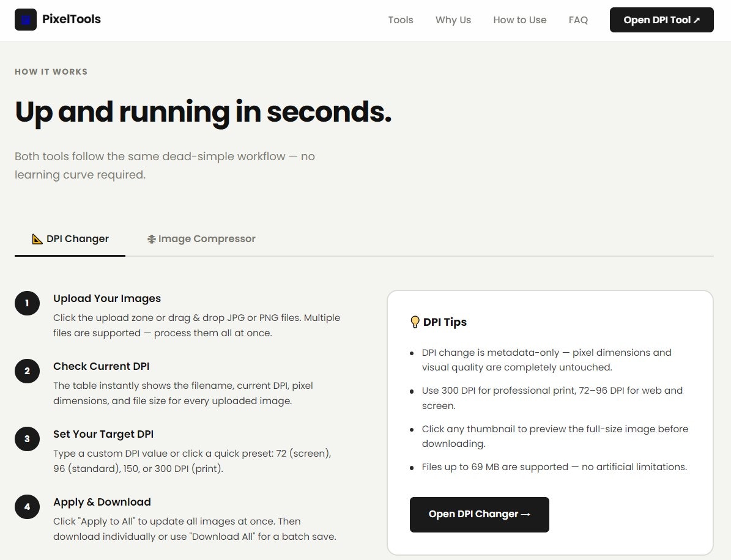
Task: Switch to the Image Compressor tab
Action: 201,239
